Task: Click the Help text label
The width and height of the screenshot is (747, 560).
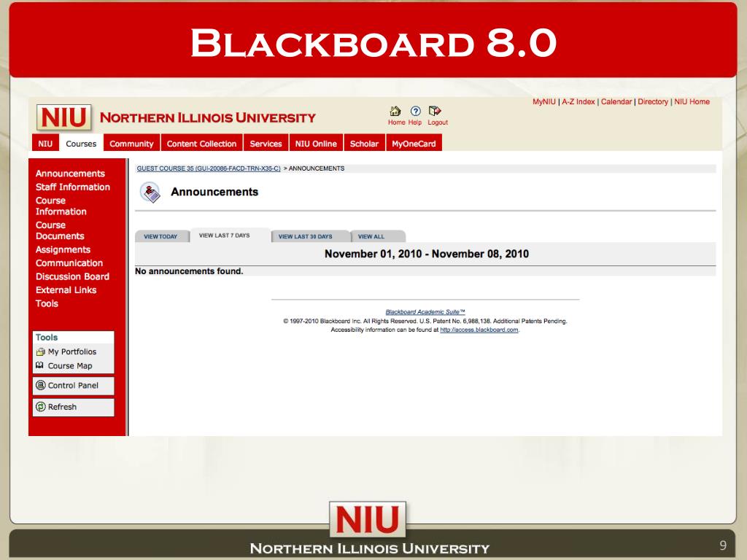Action: [415, 122]
